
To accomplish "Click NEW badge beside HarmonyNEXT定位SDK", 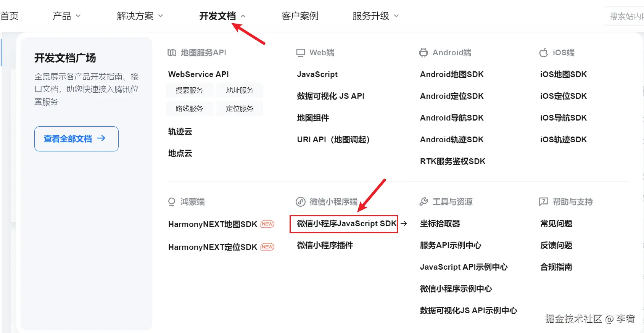I will point(267,247).
